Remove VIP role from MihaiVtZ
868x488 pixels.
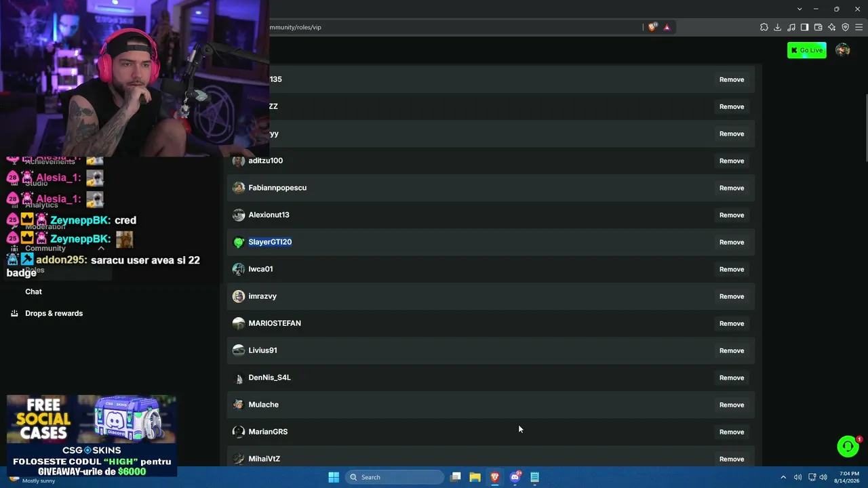coord(732,459)
